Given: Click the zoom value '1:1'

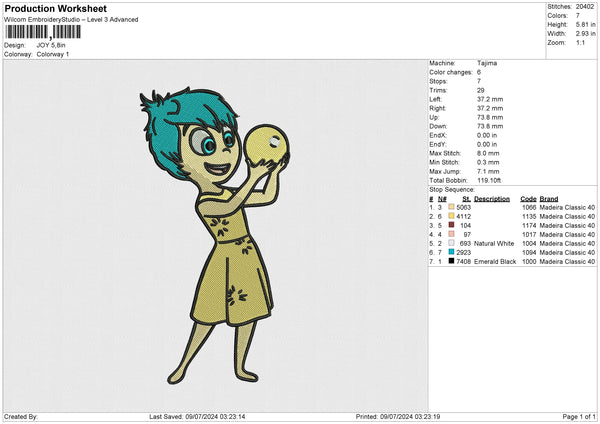Looking at the screenshot, I should (580, 42).
